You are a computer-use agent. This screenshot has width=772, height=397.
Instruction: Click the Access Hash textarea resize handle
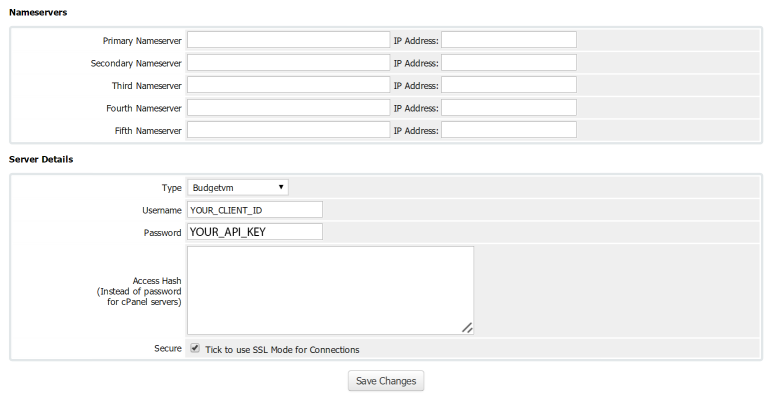[468, 328]
